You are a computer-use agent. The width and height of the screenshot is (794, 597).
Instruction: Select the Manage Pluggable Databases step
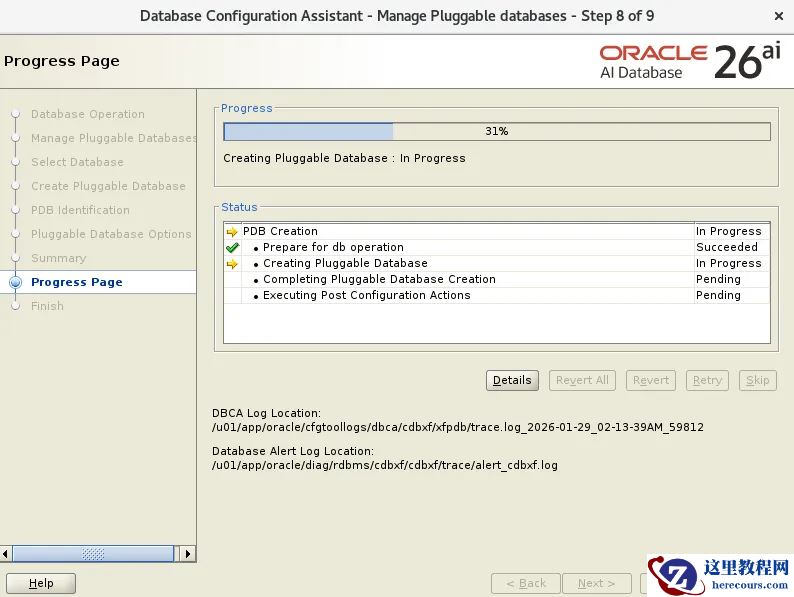(x=113, y=138)
